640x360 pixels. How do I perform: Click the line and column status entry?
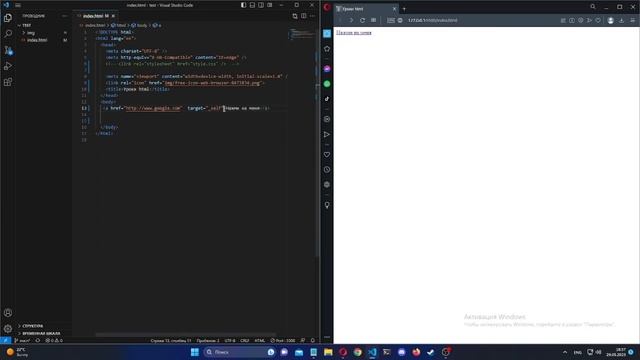(x=171, y=340)
